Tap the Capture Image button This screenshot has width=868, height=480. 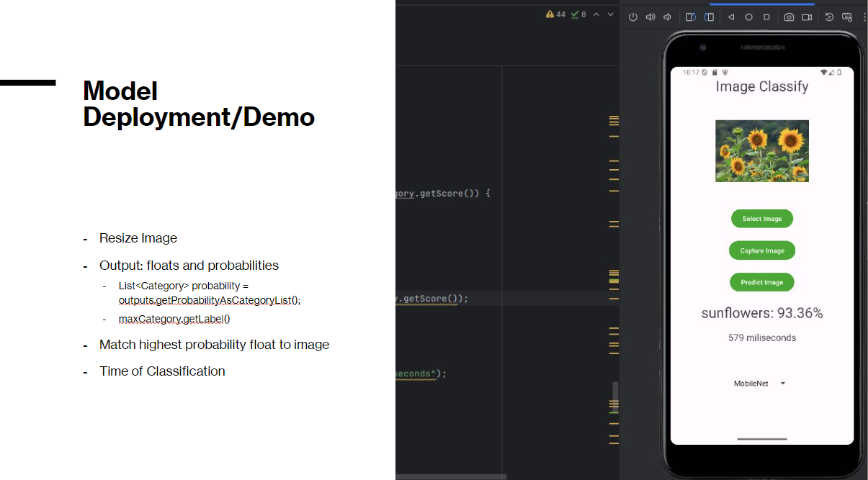pos(761,250)
